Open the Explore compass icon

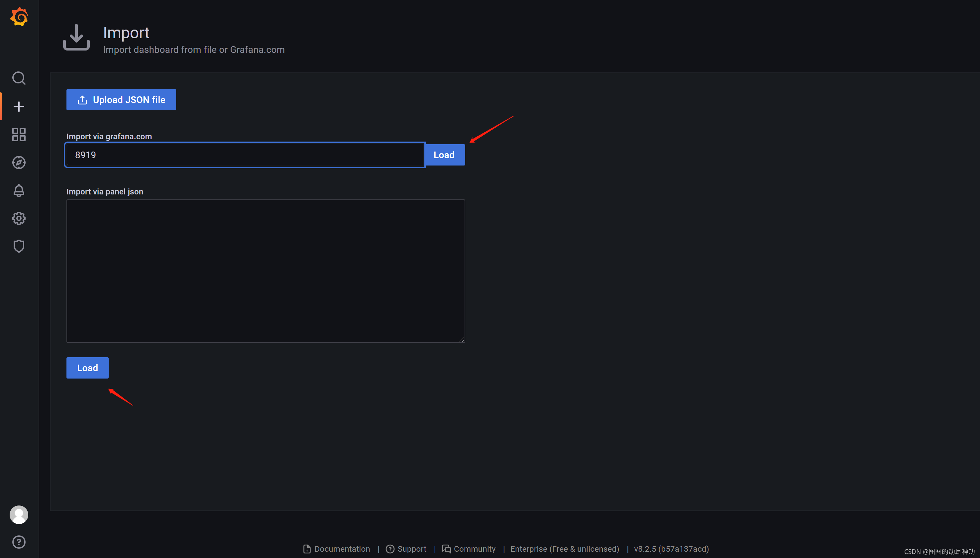click(x=19, y=163)
